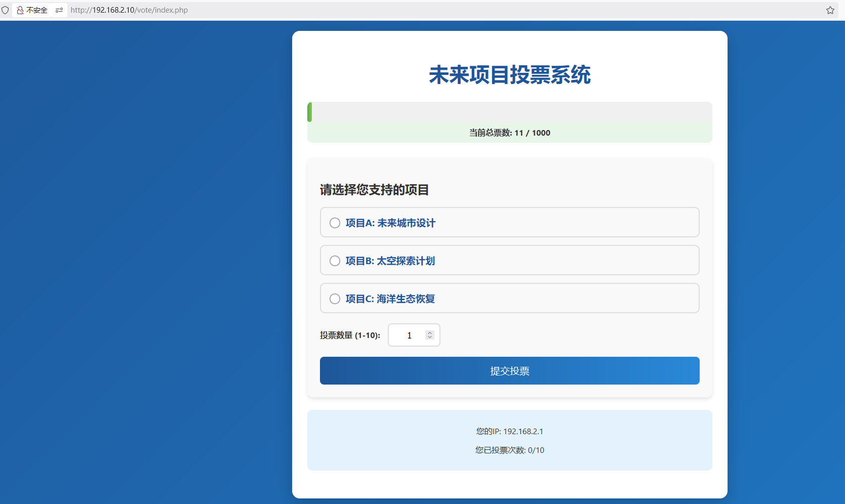845x504 pixels.
Task: Click the URL address bar text
Action: point(129,10)
